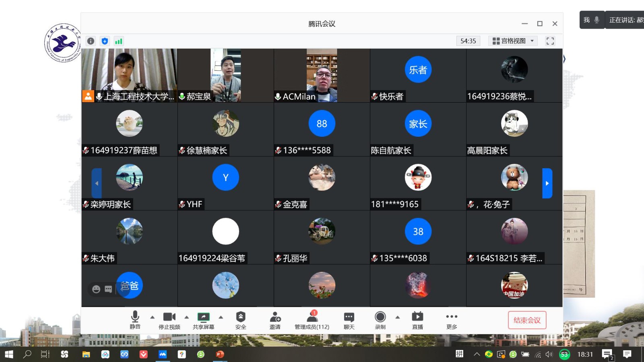Click 164919236蔡悦 participant avatar
Viewport: 644px width, 362px height.
514,70
